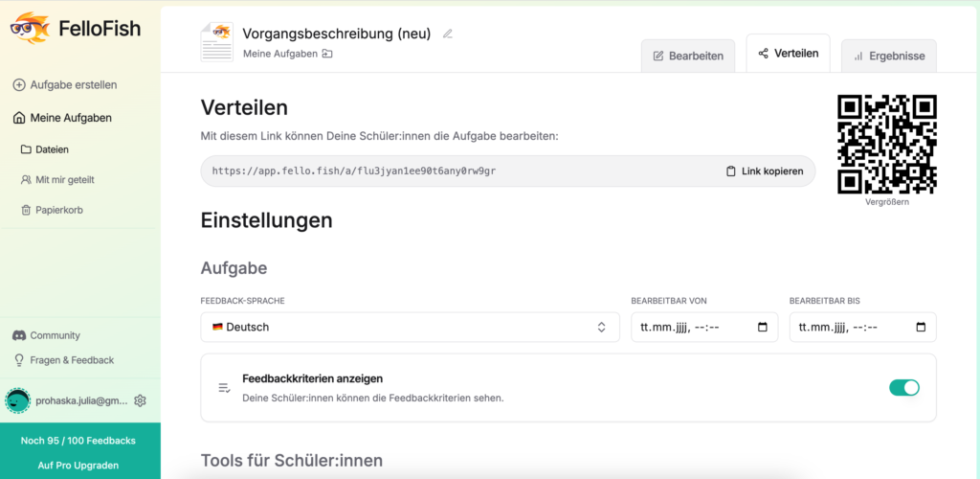Click the Bearbeitbar bis date field

[862, 327]
